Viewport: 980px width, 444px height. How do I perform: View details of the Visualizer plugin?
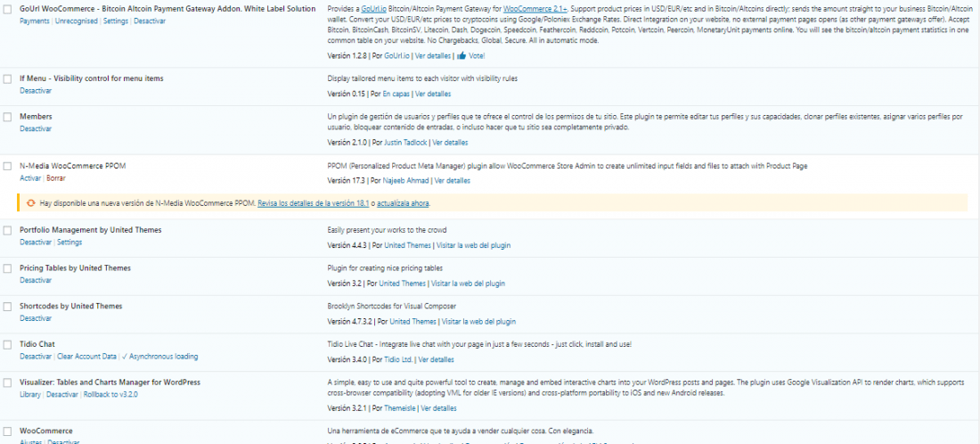click(438, 408)
